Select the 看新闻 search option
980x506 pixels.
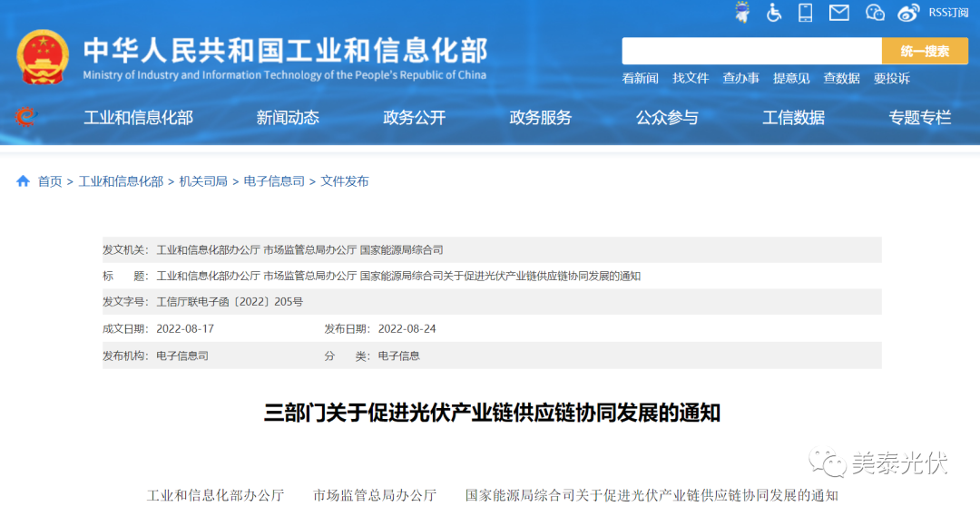[x=640, y=79]
